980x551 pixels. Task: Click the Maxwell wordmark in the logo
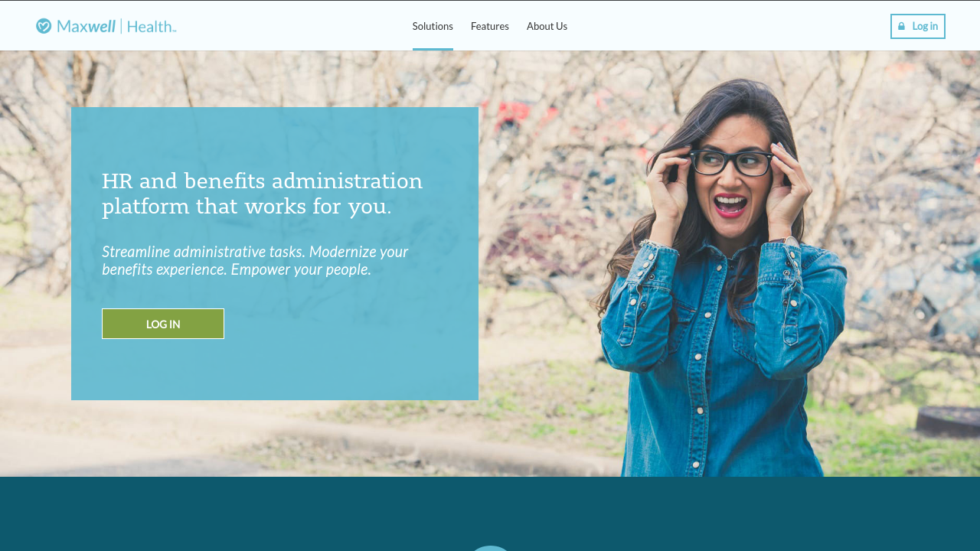[x=86, y=26]
